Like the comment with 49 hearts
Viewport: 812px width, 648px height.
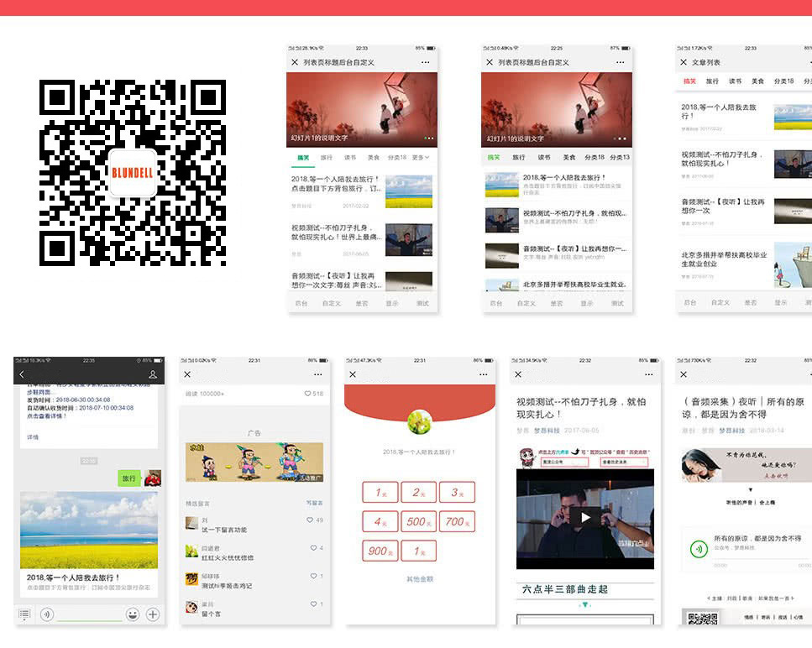(310, 520)
